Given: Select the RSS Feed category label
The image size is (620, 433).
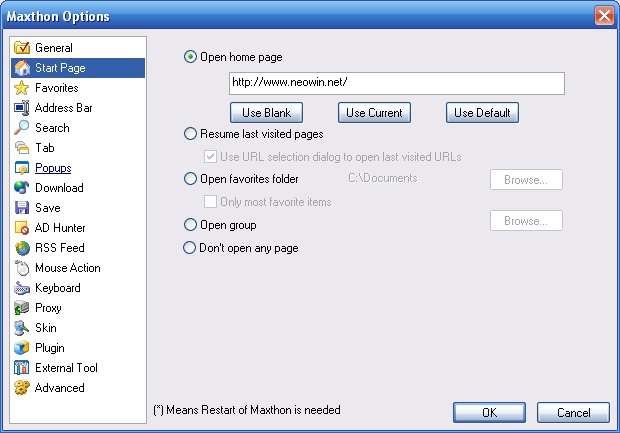Looking at the screenshot, I should (x=60, y=248).
